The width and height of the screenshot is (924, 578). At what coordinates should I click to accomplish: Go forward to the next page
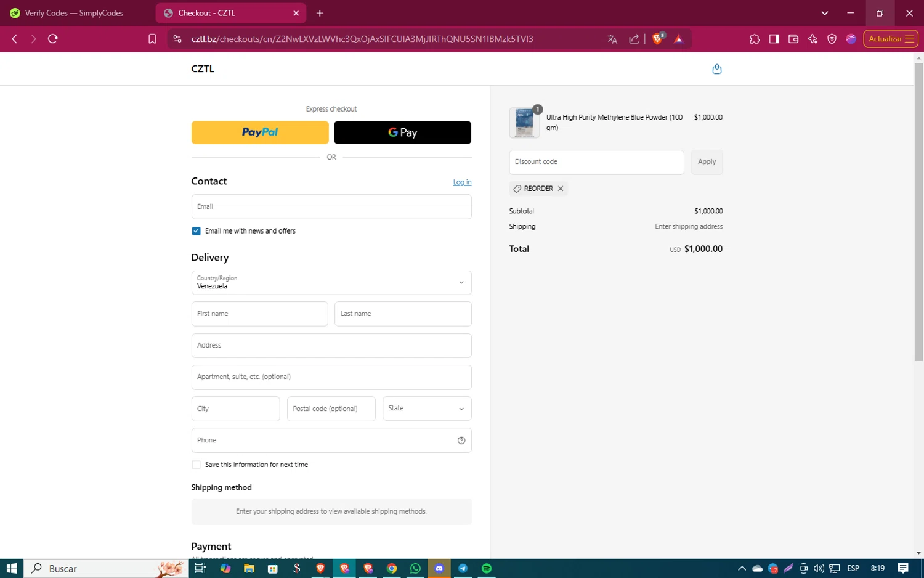[x=33, y=39]
